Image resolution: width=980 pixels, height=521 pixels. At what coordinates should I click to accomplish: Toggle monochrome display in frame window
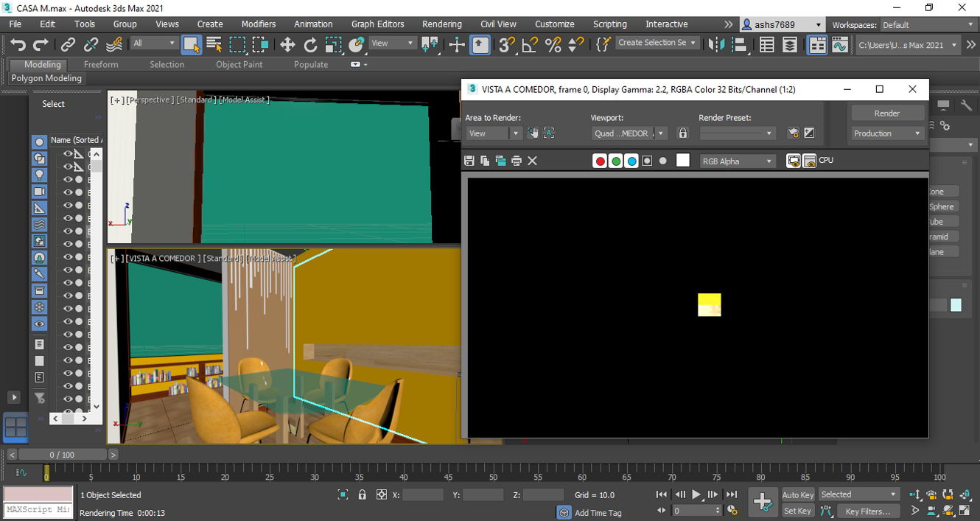pyautogui.click(x=662, y=161)
